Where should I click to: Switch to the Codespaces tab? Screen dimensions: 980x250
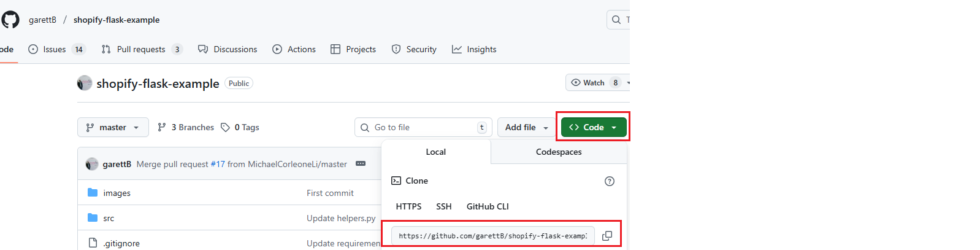(x=559, y=152)
